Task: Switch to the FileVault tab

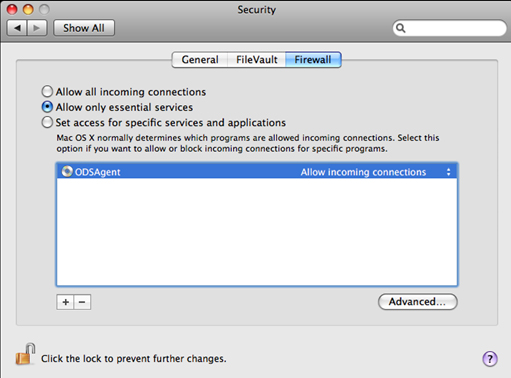Action: pyautogui.click(x=256, y=60)
